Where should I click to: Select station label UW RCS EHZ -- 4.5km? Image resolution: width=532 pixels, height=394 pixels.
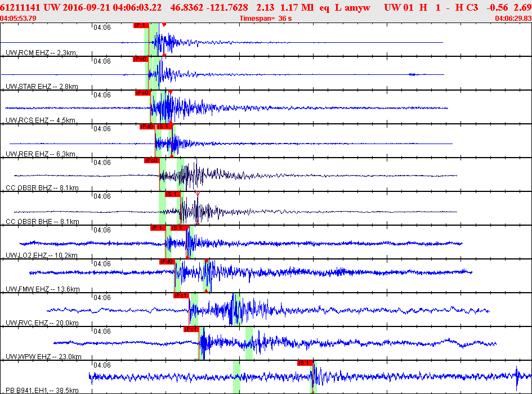point(41,120)
